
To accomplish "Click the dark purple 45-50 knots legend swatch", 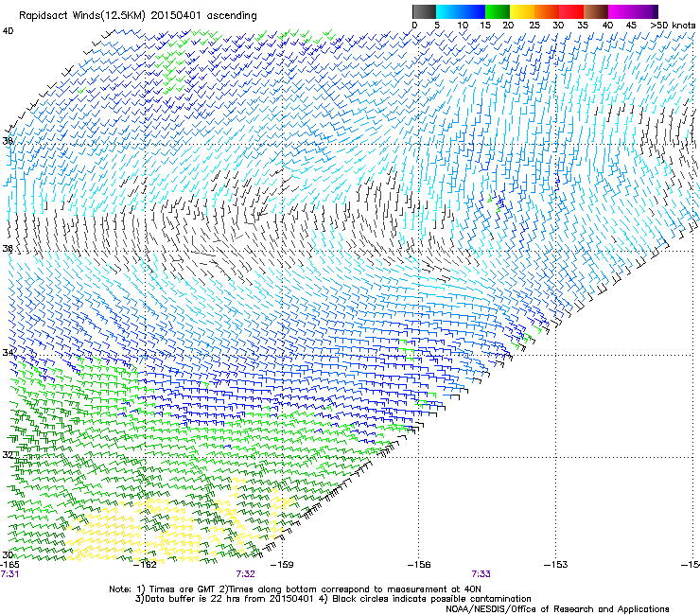I will tap(645, 11).
